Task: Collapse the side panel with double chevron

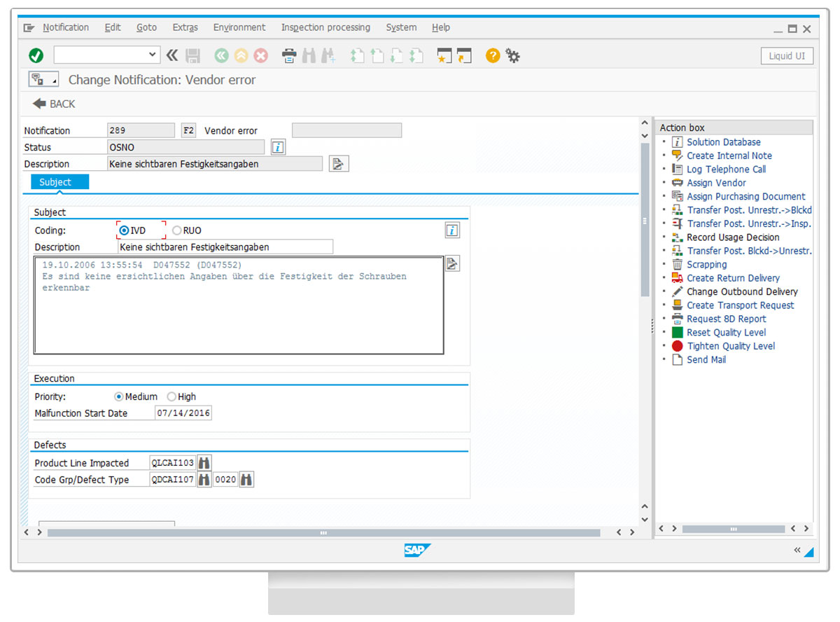Action: pos(797,551)
